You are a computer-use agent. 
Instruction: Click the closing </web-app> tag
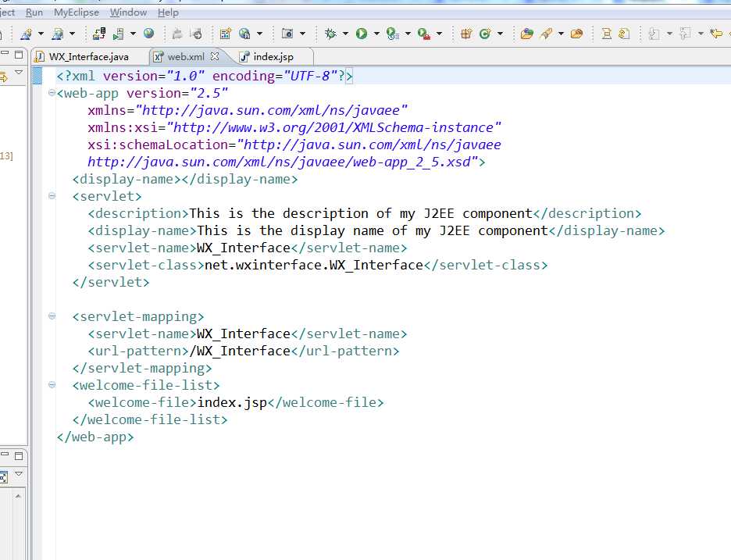(x=95, y=437)
